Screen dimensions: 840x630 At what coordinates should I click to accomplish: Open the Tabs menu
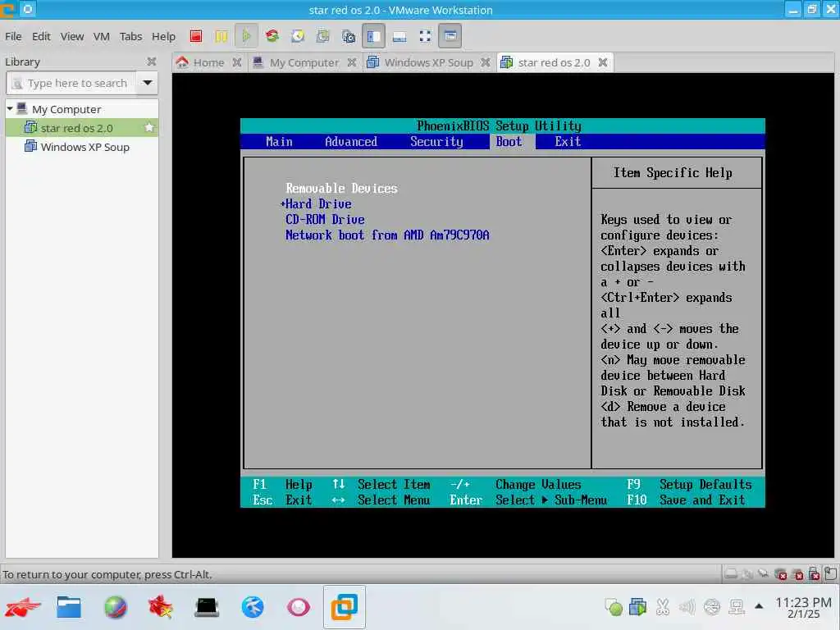130,36
